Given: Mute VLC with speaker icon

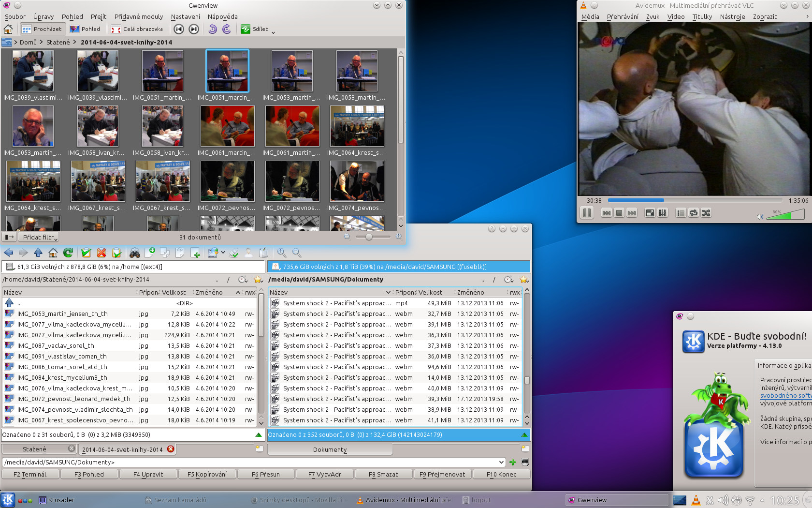Looking at the screenshot, I should click(x=760, y=216).
